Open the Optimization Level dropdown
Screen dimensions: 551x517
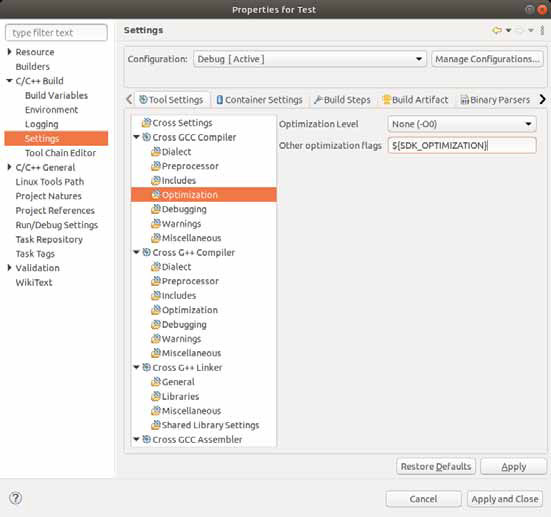pyautogui.click(x=462, y=124)
